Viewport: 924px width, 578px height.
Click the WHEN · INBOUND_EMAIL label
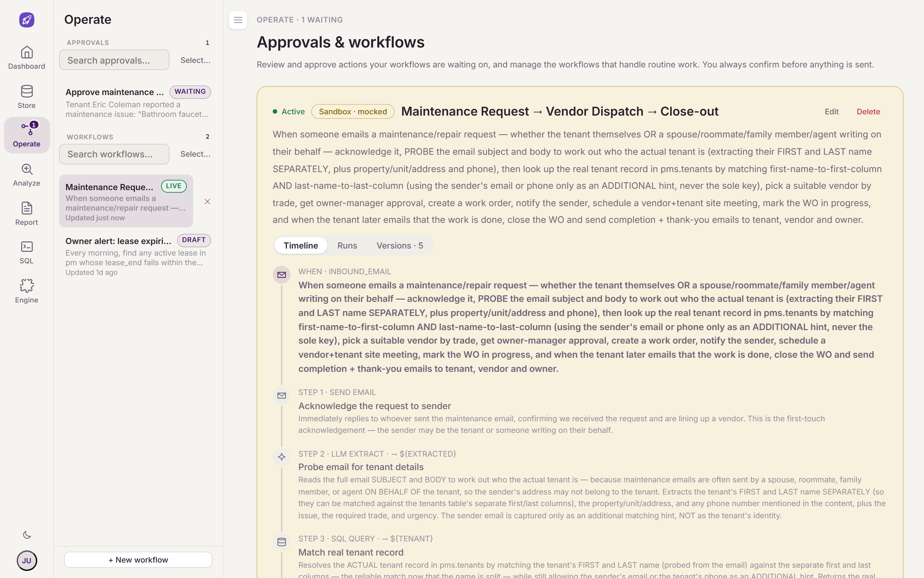point(345,271)
